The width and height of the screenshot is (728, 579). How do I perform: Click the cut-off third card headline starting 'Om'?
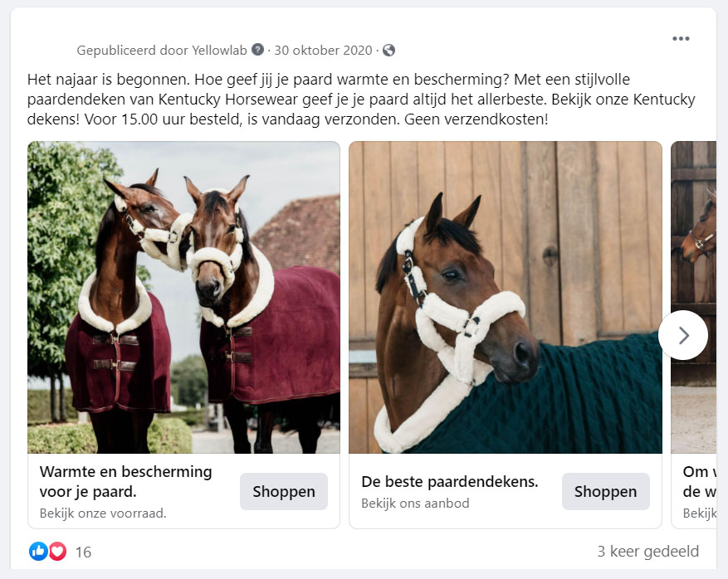click(x=699, y=482)
